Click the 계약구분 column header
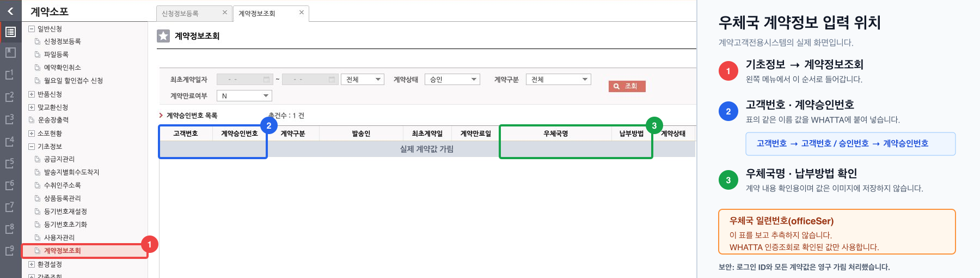 pos(293,134)
